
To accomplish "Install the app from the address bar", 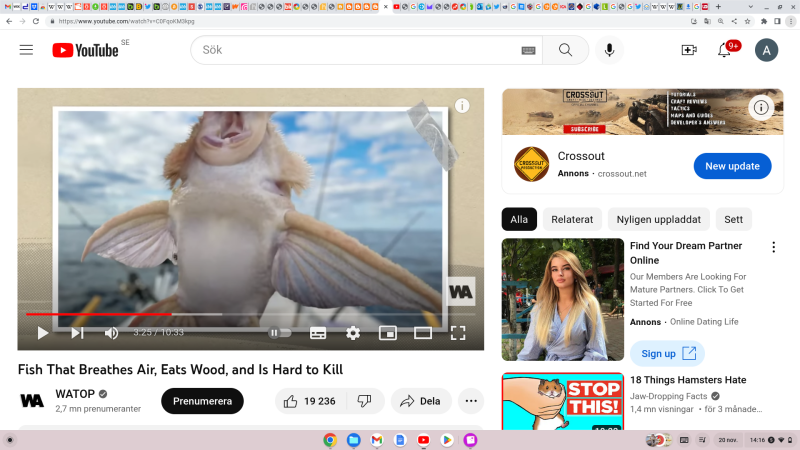I will click(x=694, y=21).
